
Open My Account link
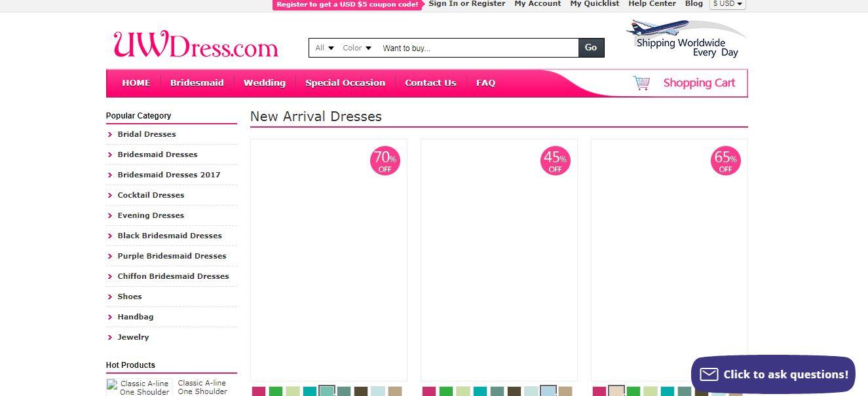click(x=538, y=4)
